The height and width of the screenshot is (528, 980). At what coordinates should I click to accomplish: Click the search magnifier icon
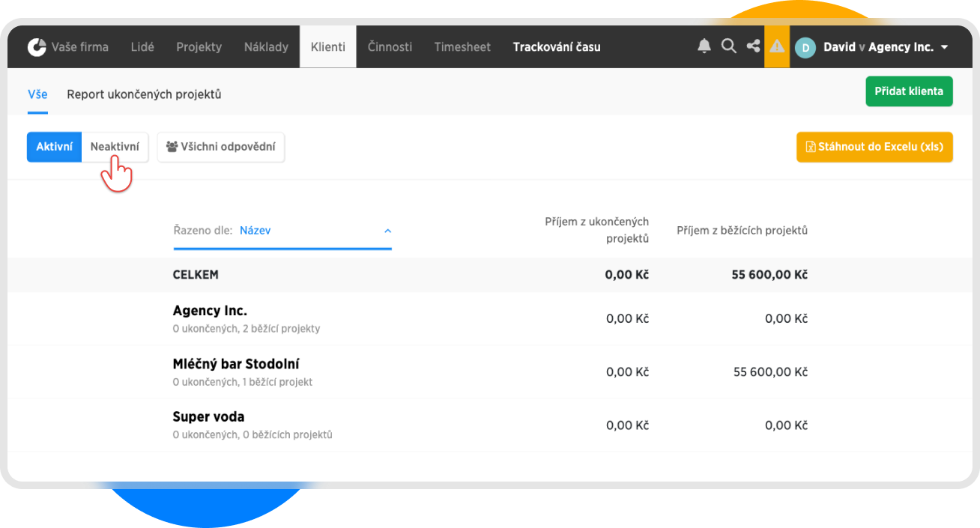click(728, 46)
